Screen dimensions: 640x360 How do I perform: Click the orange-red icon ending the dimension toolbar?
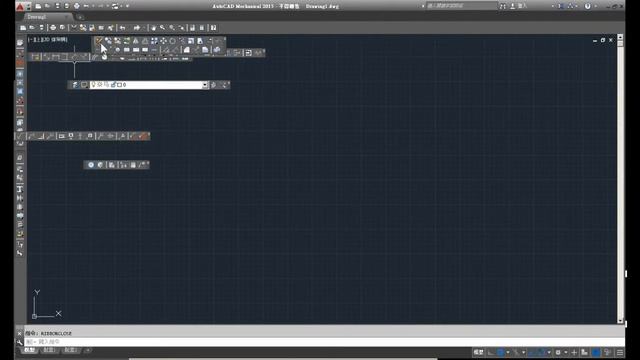pyautogui.click(x=142, y=136)
